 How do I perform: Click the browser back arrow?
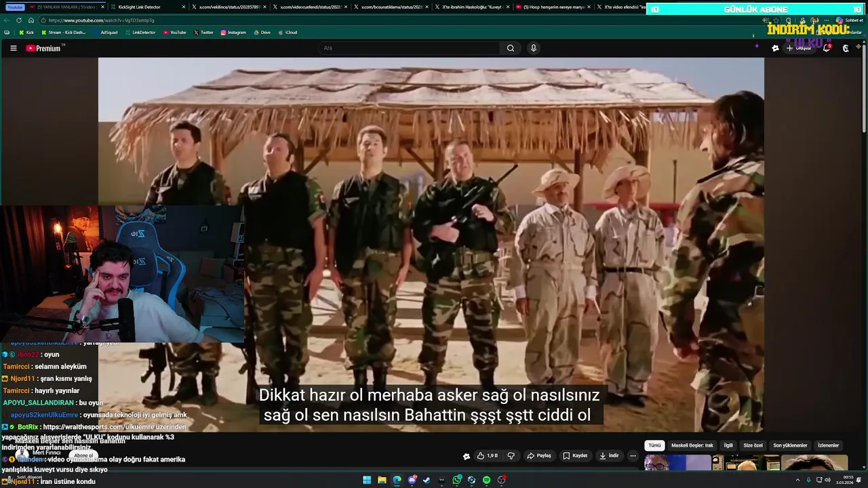coord(7,20)
